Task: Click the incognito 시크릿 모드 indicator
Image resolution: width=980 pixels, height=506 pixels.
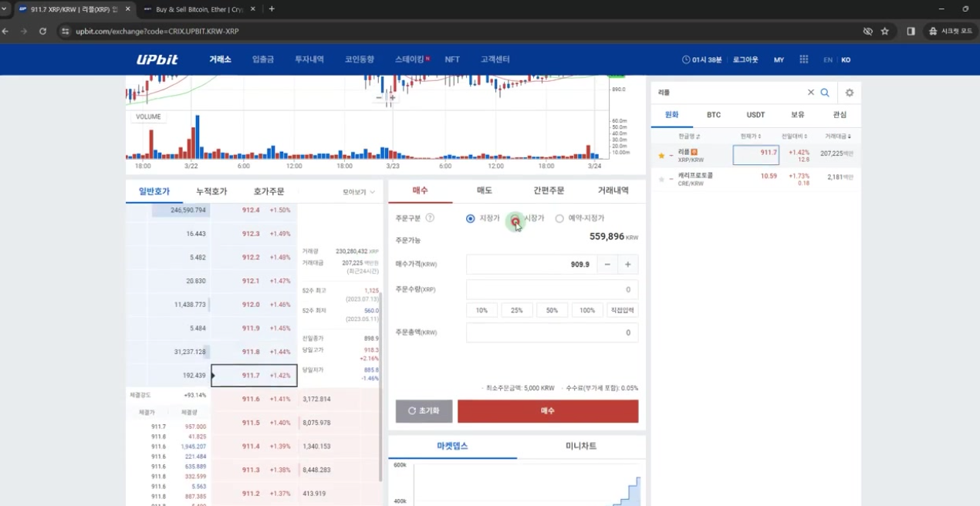Action: point(951,31)
